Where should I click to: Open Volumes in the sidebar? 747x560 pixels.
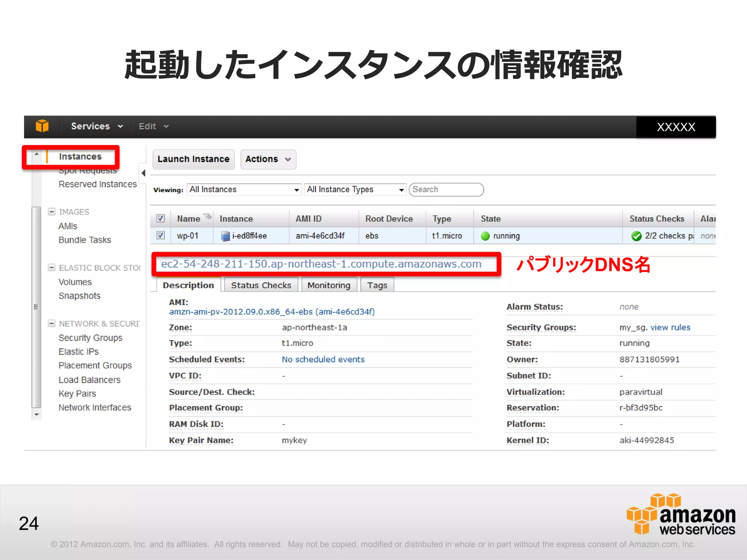(75, 282)
